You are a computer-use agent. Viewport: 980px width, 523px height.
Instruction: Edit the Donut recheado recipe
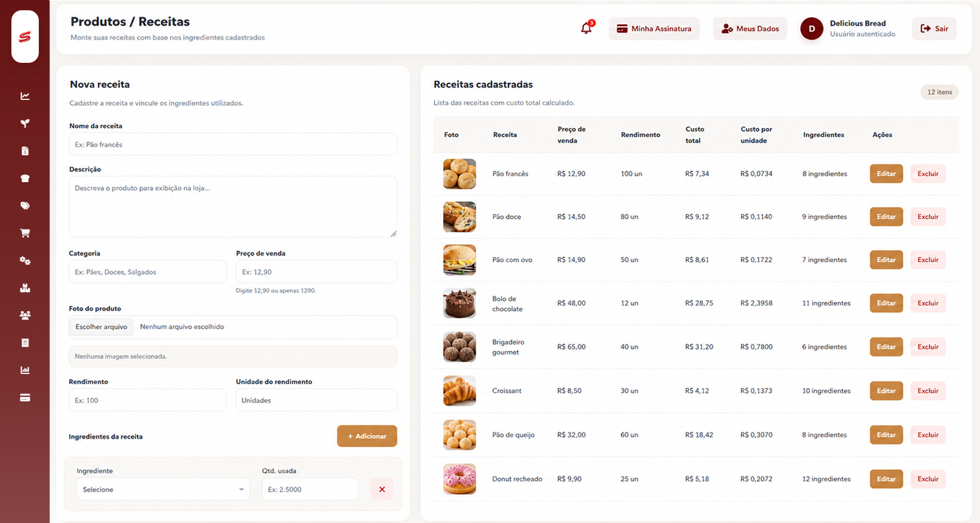(x=886, y=479)
